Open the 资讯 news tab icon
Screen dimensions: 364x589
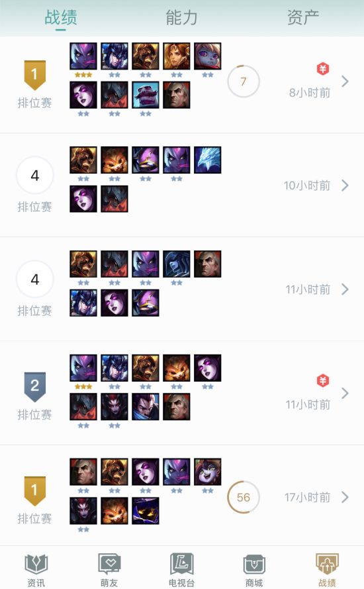[36, 563]
